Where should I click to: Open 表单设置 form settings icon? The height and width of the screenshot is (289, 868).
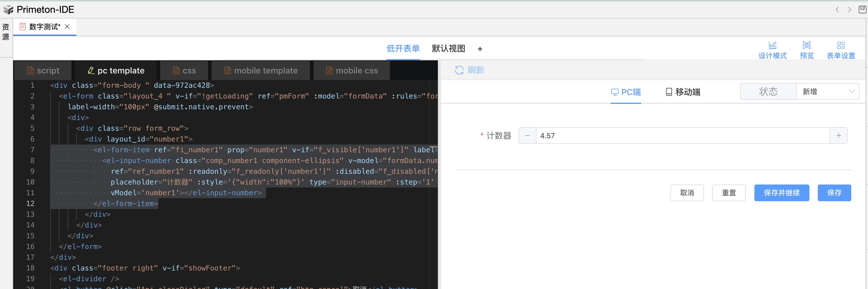(841, 46)
